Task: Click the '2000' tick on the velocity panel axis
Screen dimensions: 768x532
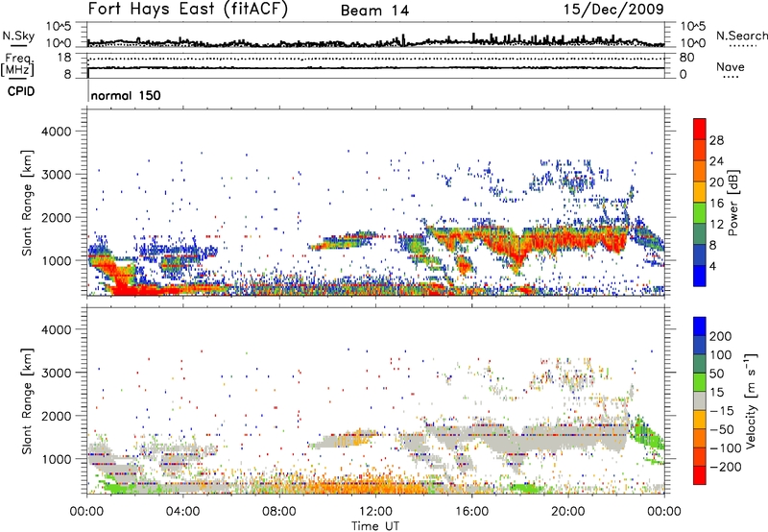Action: [56, 416]
